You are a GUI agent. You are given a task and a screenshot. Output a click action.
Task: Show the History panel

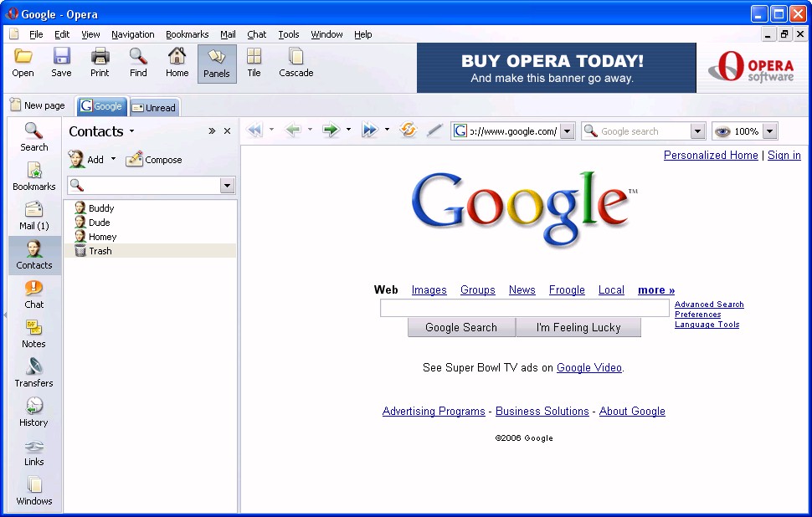(x=33, y=412)
